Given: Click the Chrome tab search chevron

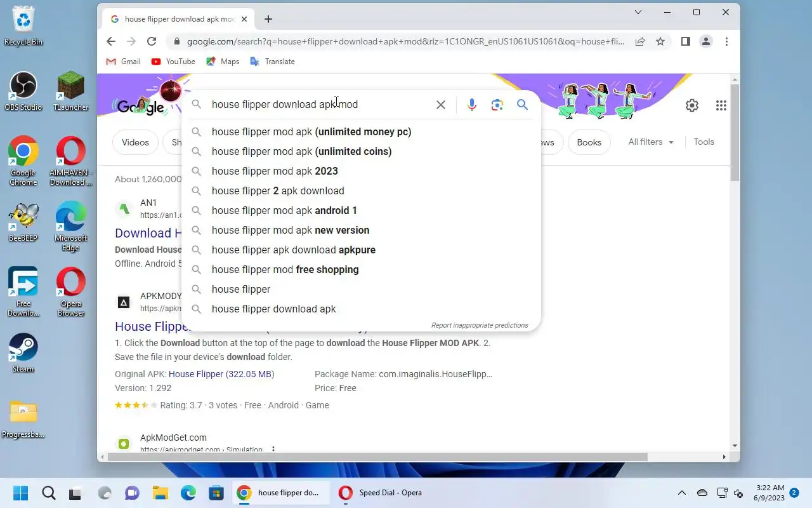Looking at the screenshot, I should click(x=638, y=12).
